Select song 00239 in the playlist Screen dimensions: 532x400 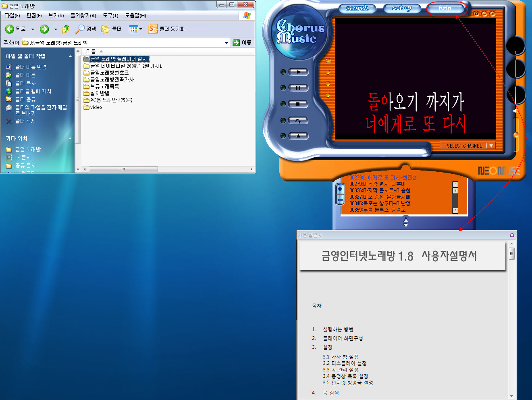(x=383, y=177)
